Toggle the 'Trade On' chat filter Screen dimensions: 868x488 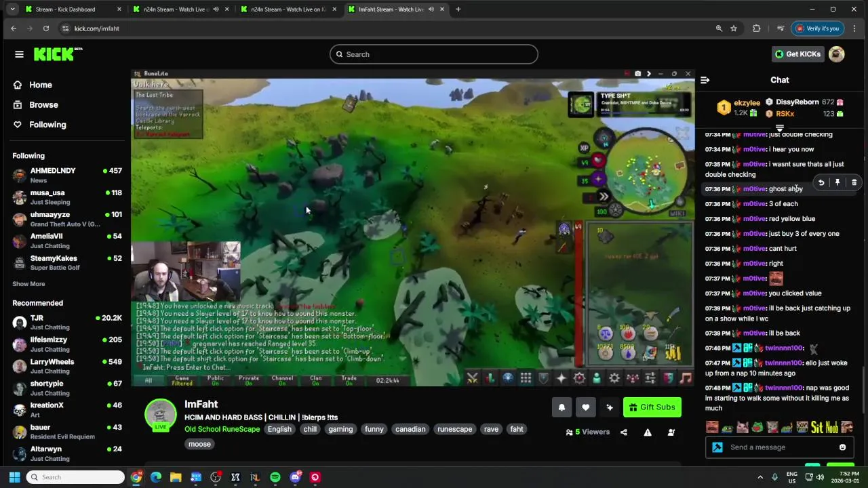(x=349, y=380)
